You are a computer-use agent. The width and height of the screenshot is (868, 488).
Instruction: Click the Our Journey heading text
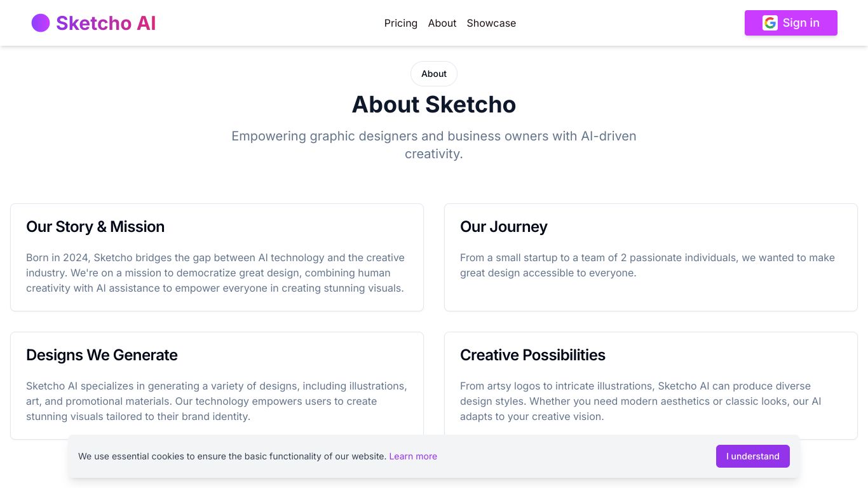pos(504,227)
